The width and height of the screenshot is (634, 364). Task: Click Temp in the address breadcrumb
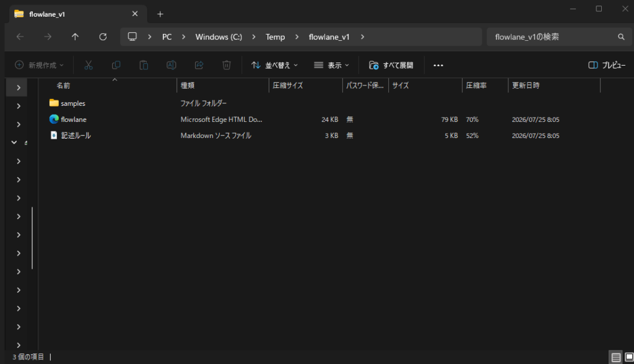(x=276, y=37)
